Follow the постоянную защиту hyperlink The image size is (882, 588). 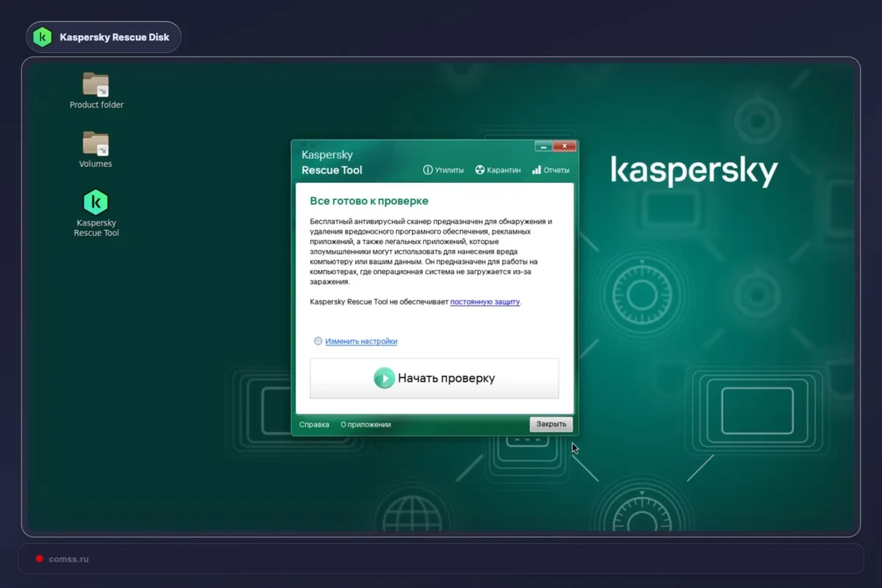pos(485,301)
